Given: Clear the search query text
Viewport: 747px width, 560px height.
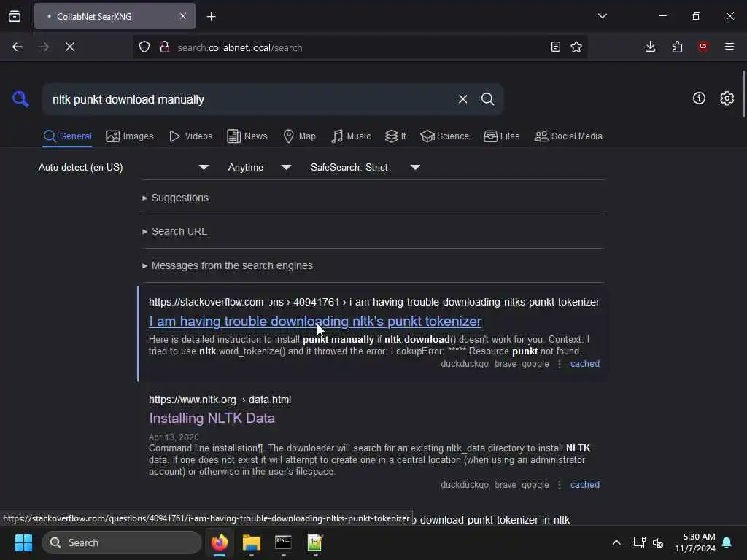Looking at the screenshot, I should tap(462, 99).
